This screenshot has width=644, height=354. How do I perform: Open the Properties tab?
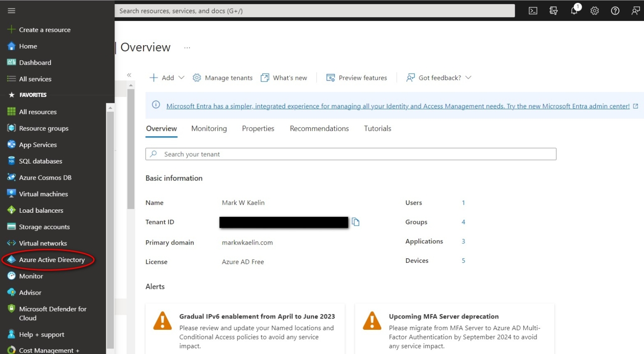pos(258,128)
